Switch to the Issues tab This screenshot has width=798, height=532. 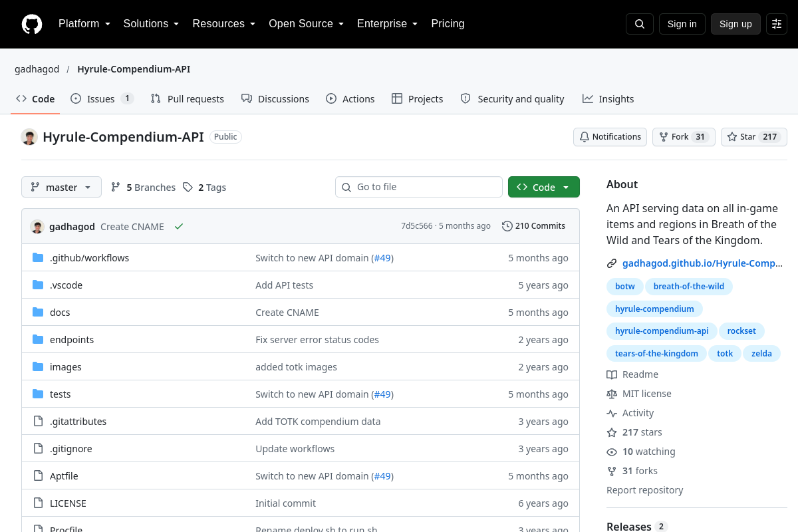point(102,99)
